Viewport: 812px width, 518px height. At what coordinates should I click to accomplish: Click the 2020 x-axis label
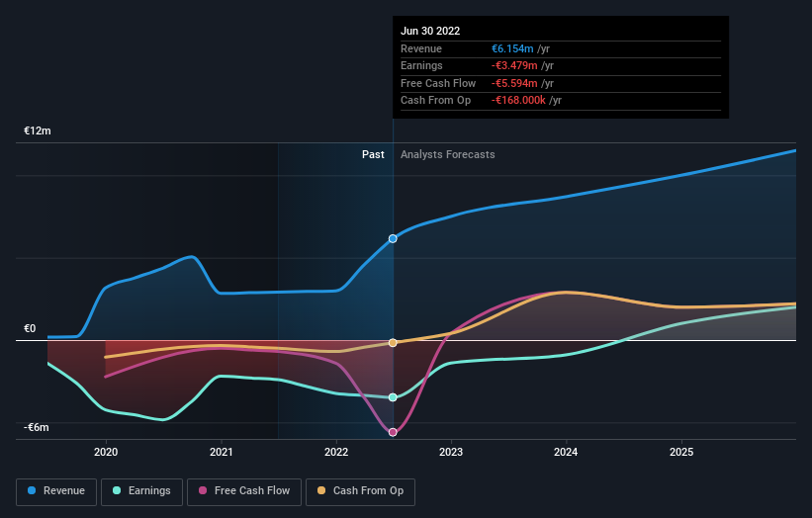click(106, 452)
